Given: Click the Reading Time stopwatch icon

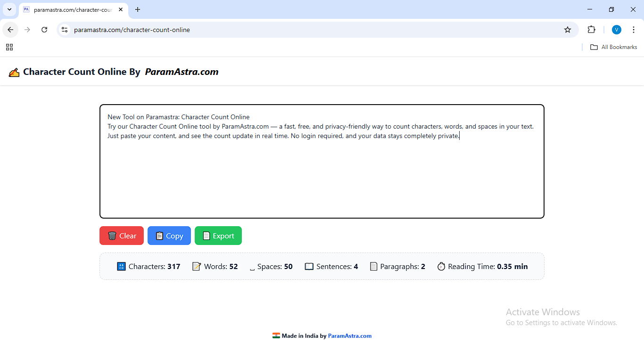Looking at the screenshot, I should [x=441, y=267].
